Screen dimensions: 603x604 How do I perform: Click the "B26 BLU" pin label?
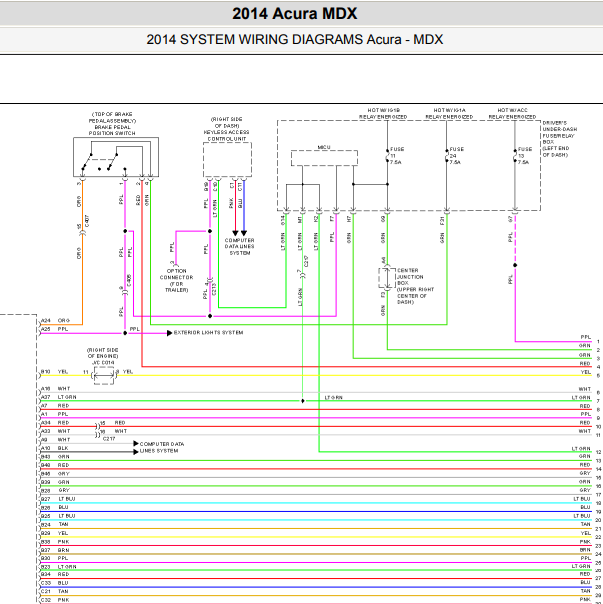click(x=55, y=507)
